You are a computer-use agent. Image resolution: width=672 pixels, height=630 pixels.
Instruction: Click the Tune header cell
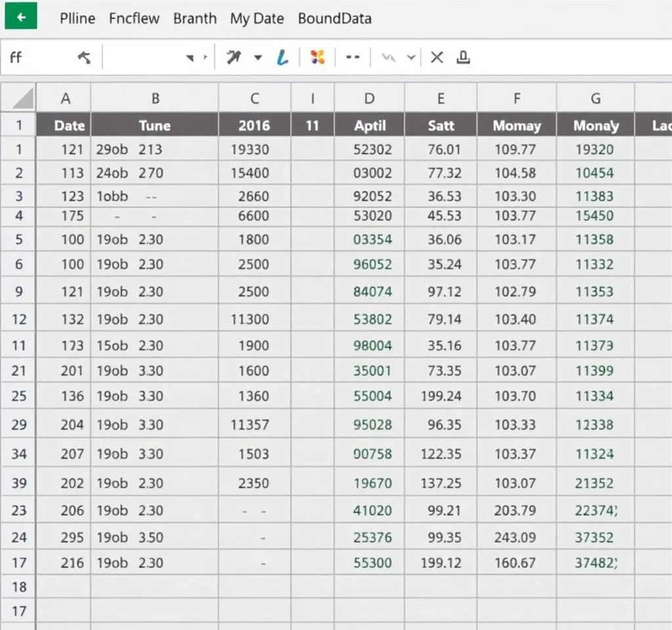[155, 125]
